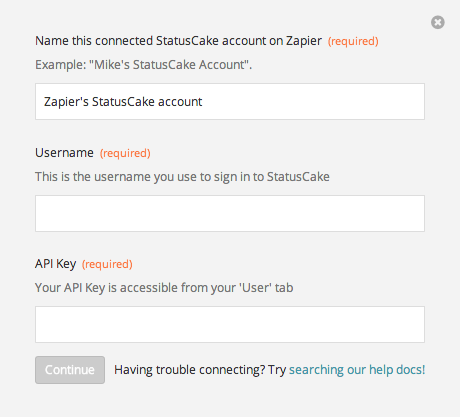Activate the text box for the StatusCake username

230,213
